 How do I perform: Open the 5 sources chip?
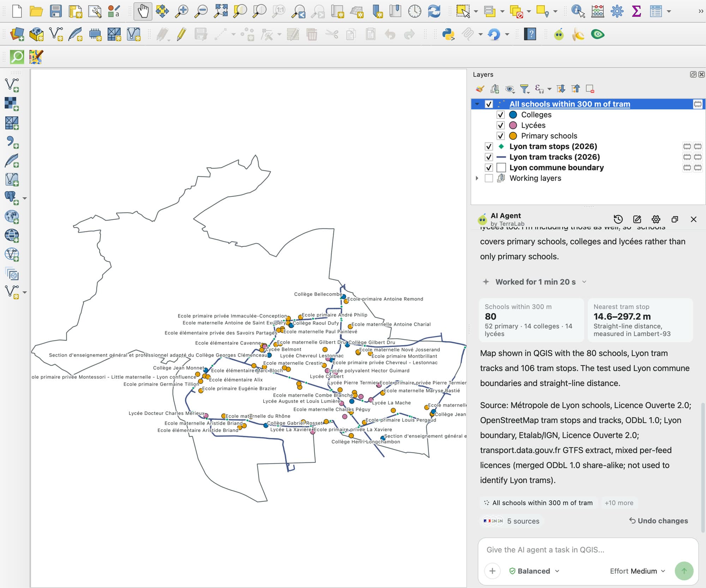511,521
